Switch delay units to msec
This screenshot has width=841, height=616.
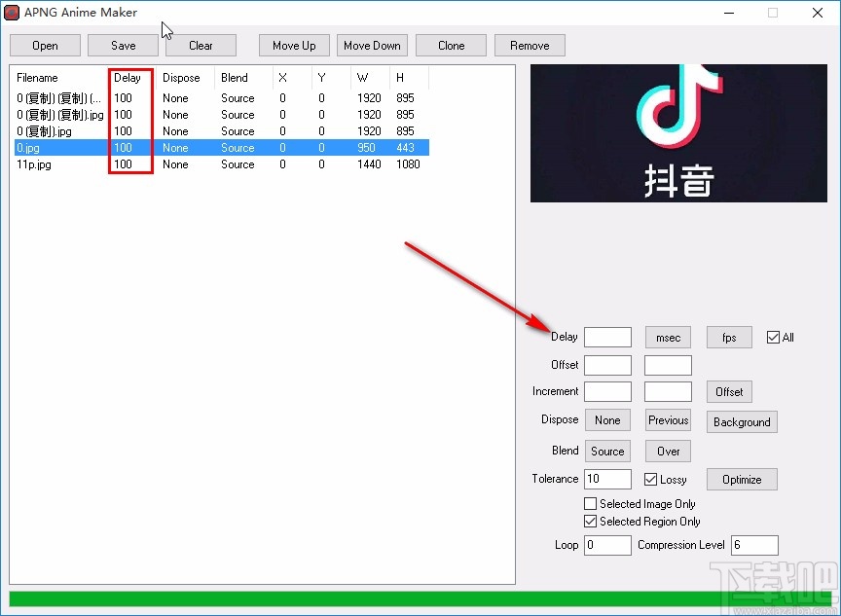click(668, 337)
